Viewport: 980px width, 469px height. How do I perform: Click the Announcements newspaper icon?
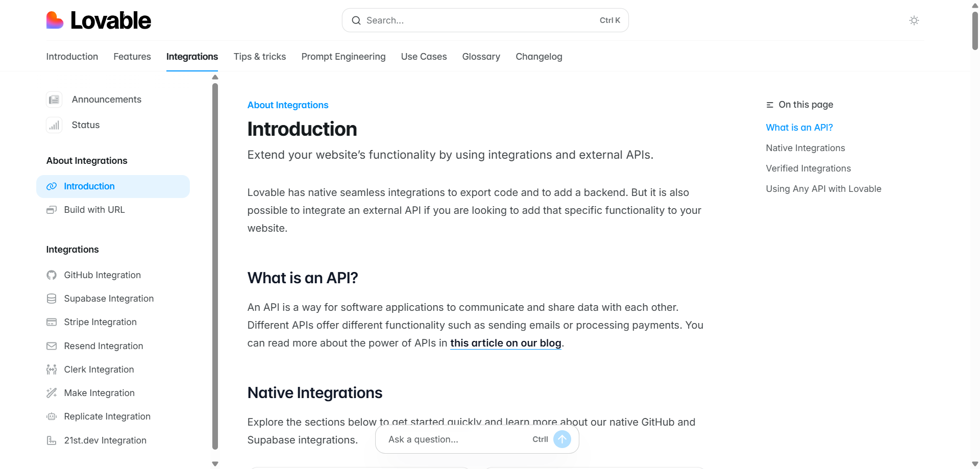point(54,100)
